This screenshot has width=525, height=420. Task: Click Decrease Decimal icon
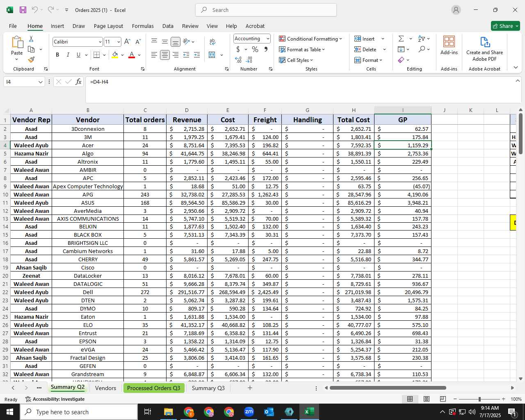click(249, 60)
